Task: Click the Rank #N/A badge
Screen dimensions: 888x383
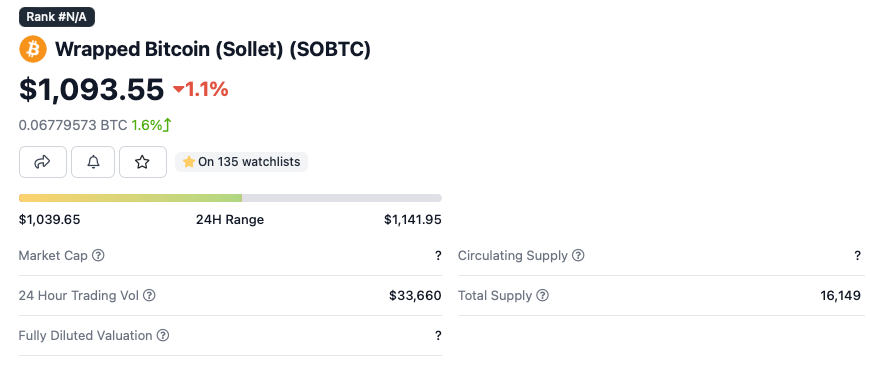Action: 57,17
